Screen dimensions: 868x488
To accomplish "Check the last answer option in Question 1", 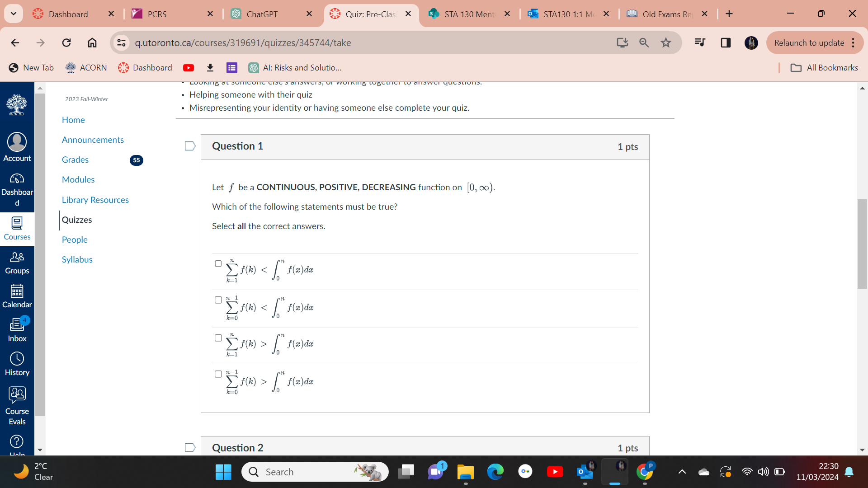I will tap(218, 374).
